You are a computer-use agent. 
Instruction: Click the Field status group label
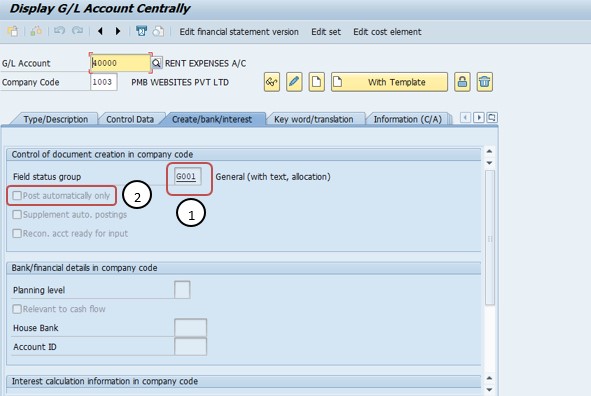47,177
